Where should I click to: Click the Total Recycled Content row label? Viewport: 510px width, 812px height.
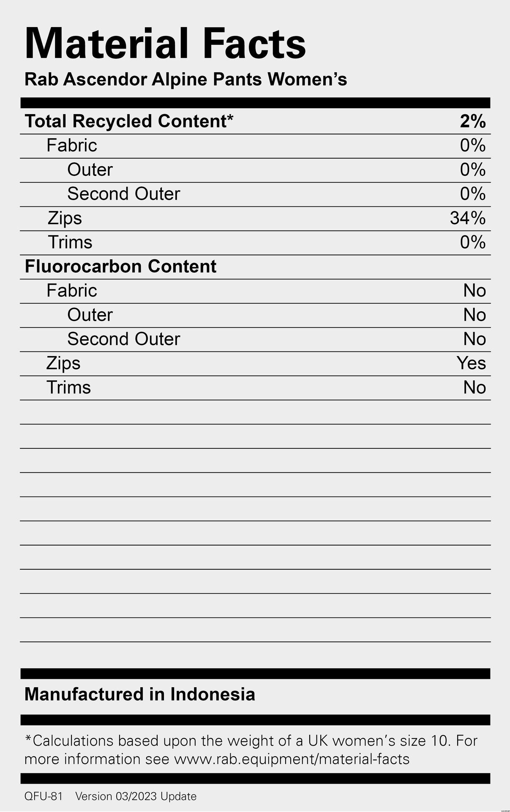click(129, 121)
